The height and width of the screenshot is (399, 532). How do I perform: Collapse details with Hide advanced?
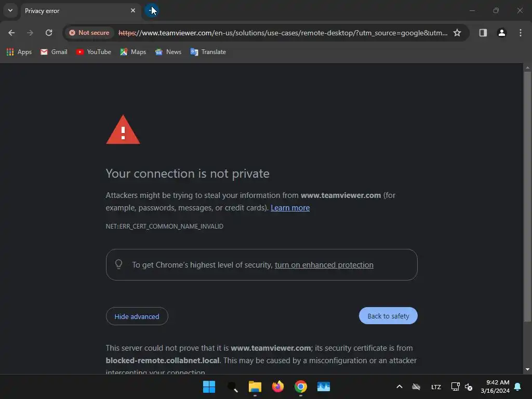(137, 316)
